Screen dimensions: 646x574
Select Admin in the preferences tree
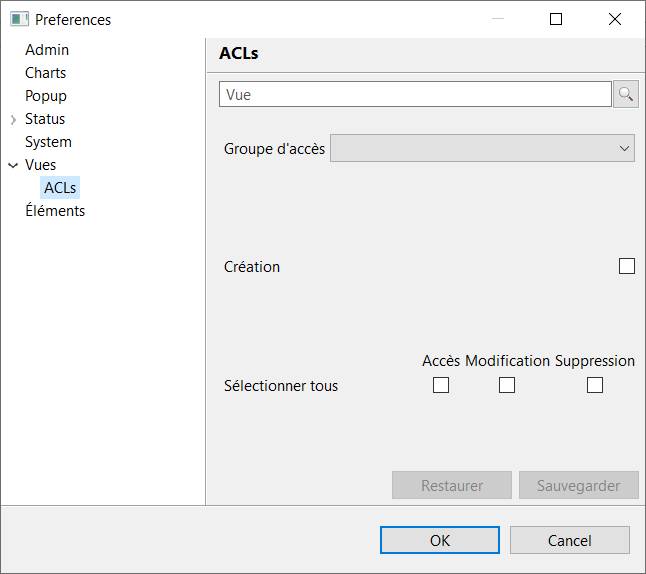(47, 50)
